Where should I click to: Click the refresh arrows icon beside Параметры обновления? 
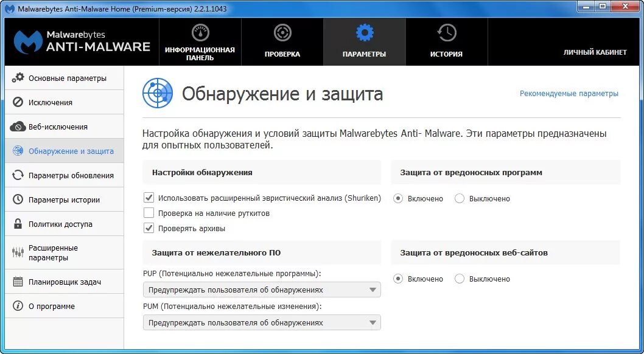pyautogui.click(x=18, y=175)
